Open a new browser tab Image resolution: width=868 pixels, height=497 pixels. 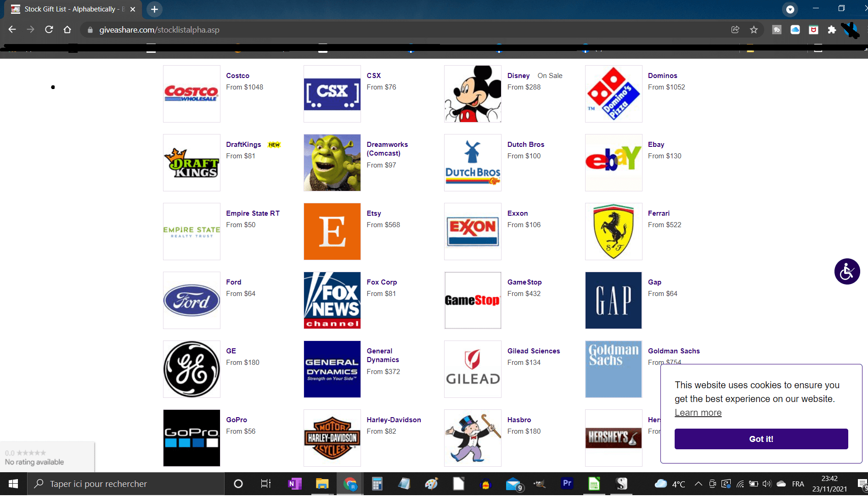155,9
